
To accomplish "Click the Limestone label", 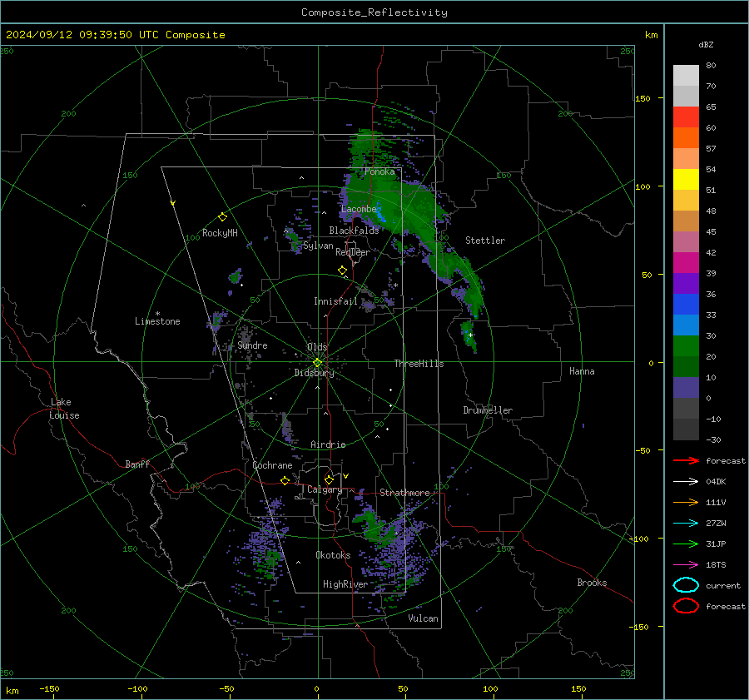I will point(157,321).
